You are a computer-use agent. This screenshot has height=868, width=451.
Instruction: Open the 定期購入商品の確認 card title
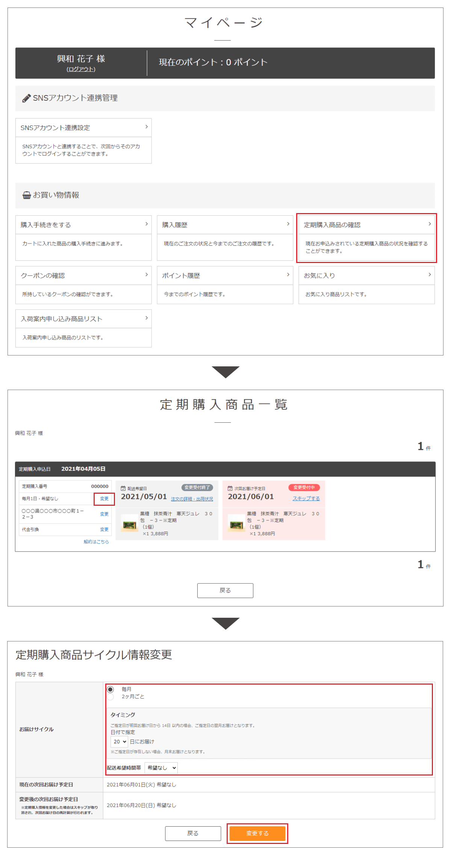332,225
